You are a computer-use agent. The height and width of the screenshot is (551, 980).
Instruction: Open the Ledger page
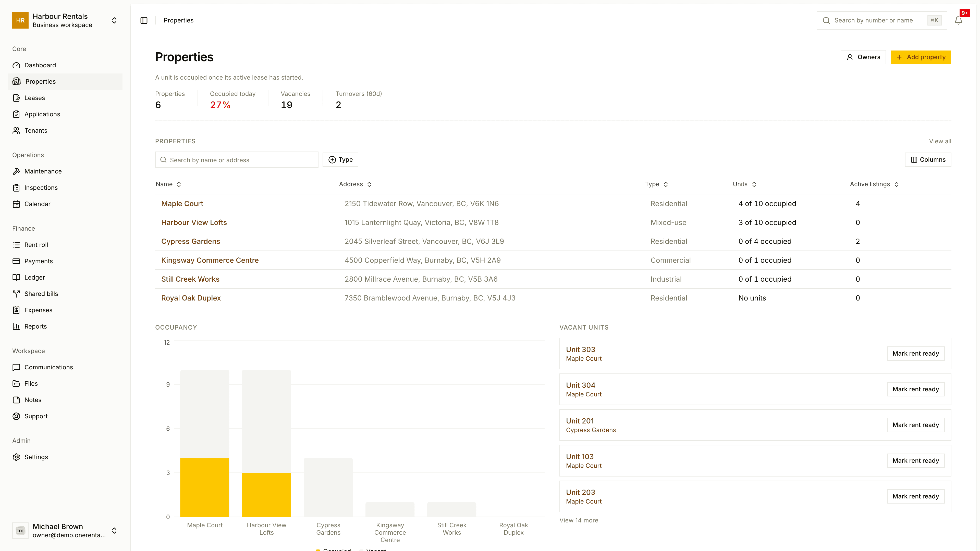point(65,277)
